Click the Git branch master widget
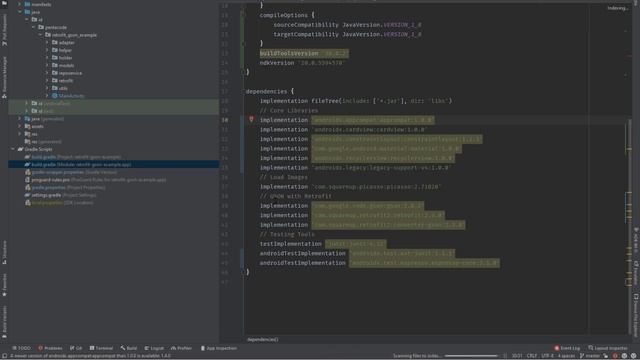Viewport: 640px width, 360px height. (x=590, y=356)
